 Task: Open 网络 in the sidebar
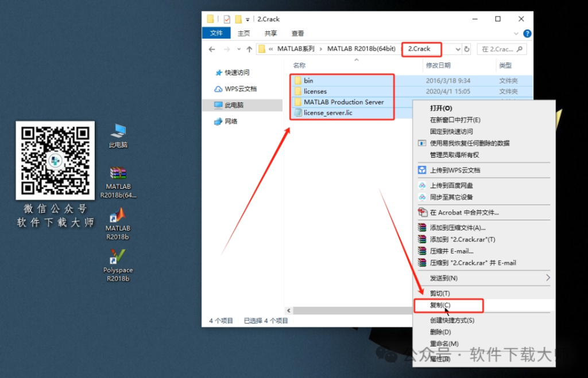pyautogui.click(x=232, y=121)
